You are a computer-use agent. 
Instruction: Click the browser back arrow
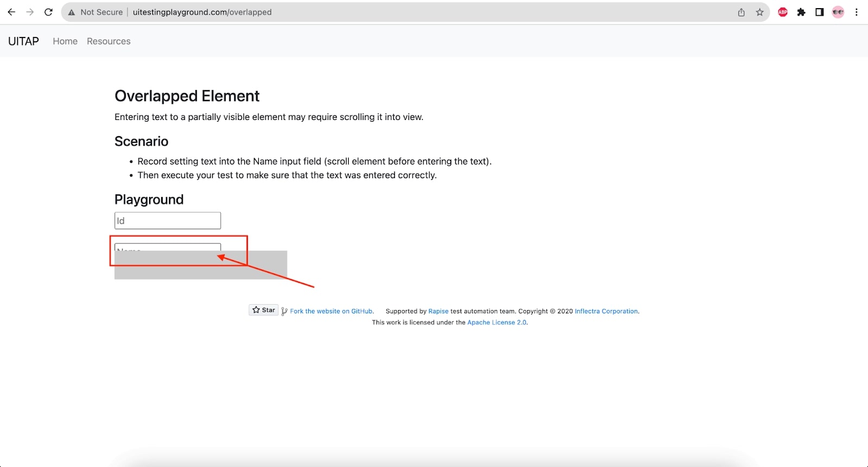click(11, 11)
